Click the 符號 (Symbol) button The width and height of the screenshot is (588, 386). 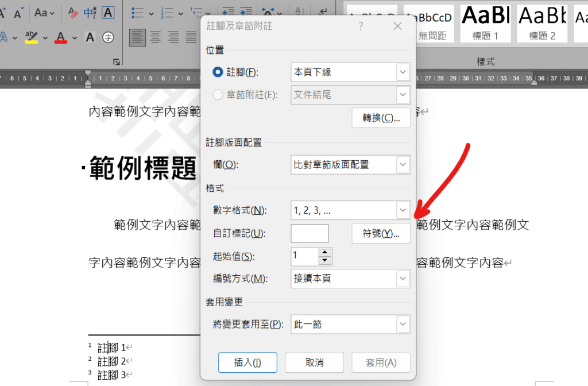tap(381, 234)
